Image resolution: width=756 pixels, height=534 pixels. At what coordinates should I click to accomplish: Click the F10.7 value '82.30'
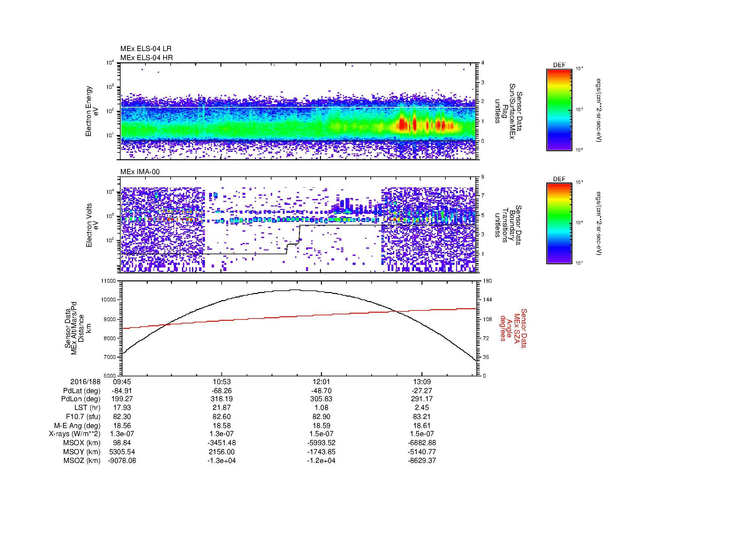[x=122, y=417]
